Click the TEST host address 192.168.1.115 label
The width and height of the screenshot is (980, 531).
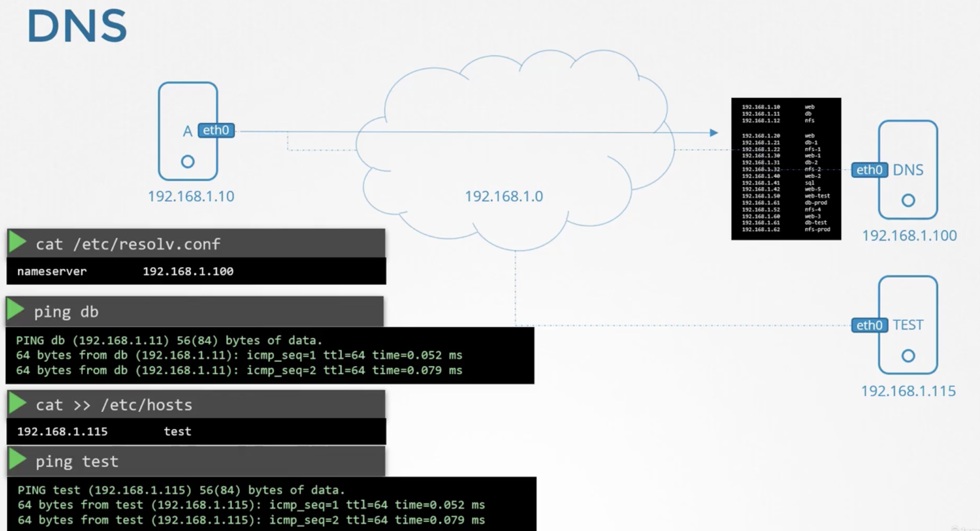point(908,391)
